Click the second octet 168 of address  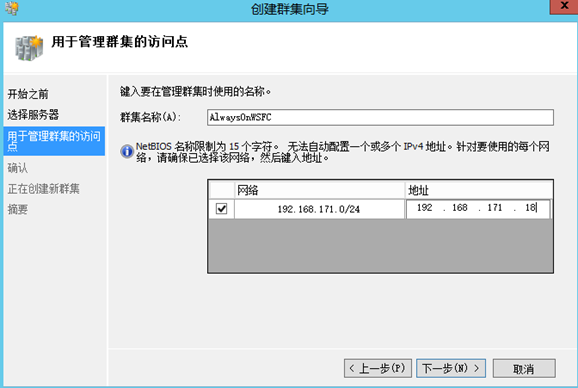point(460,208)
